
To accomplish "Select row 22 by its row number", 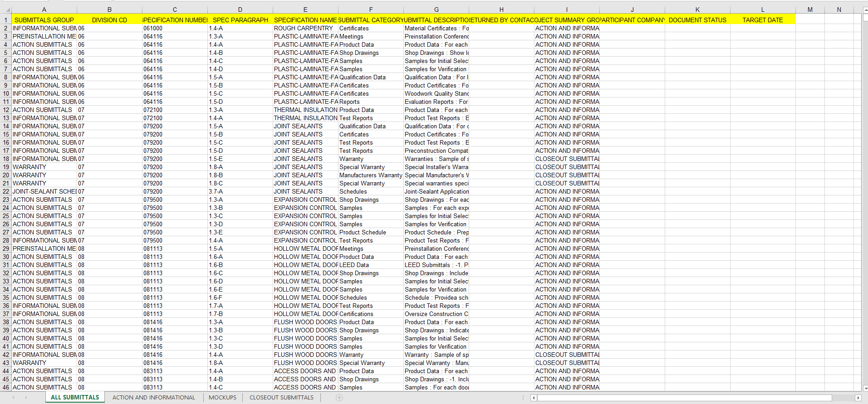I will tap(6, 191).
